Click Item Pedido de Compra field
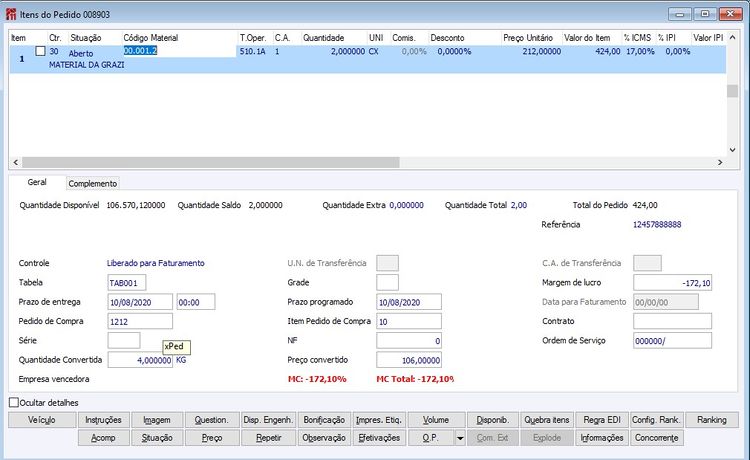 (409, 321)
